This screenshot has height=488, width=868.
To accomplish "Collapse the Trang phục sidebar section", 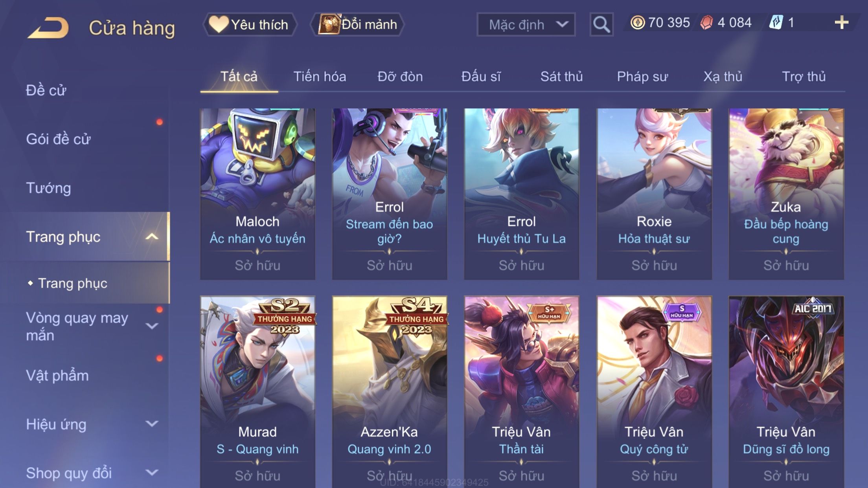I will point(152,237).
